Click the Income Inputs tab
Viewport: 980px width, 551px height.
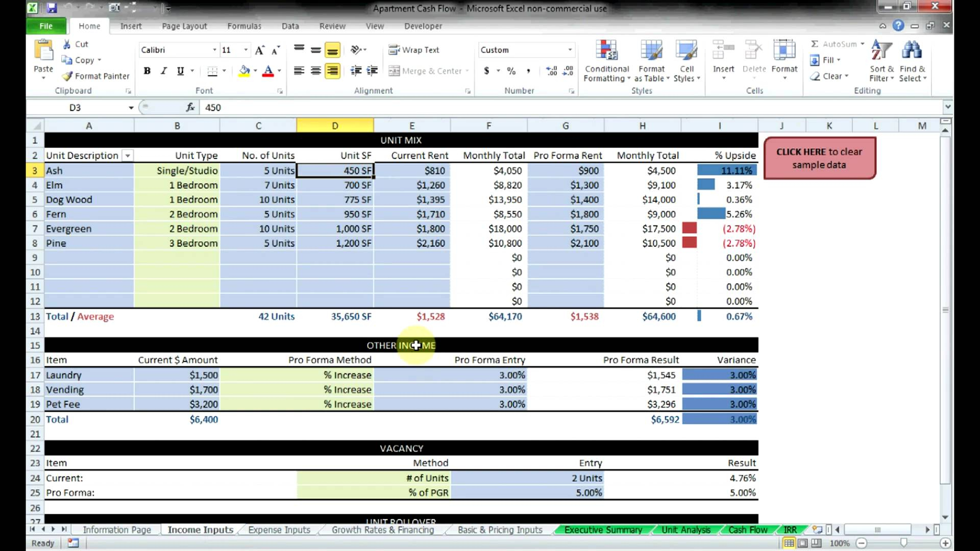200,530
